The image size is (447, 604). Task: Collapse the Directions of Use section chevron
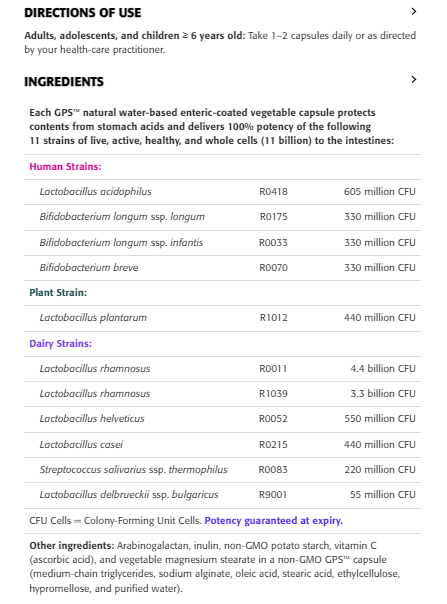click(414, 12)
